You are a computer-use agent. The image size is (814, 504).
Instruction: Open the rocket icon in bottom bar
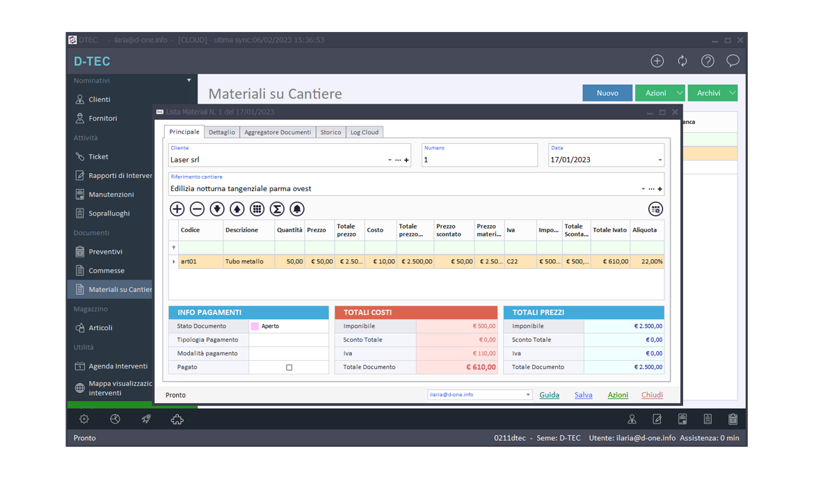146,419
